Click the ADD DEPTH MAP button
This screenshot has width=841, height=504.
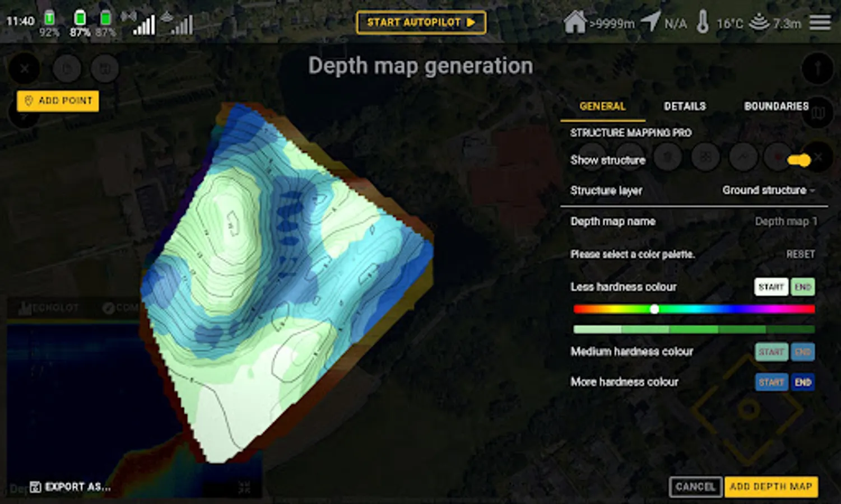pyautogui.click(x=771, y=487)
